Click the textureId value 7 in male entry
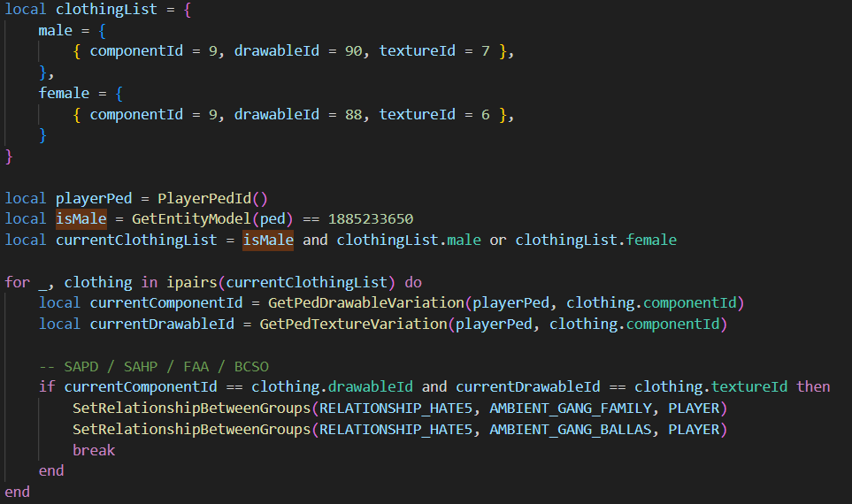852x504 pixels. 486,51
